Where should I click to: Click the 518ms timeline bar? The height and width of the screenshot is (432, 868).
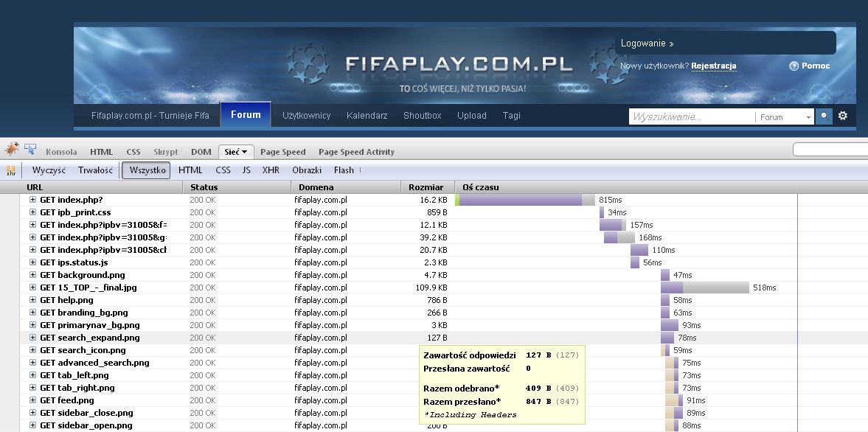pyautogui.click(x=705, y=288)
